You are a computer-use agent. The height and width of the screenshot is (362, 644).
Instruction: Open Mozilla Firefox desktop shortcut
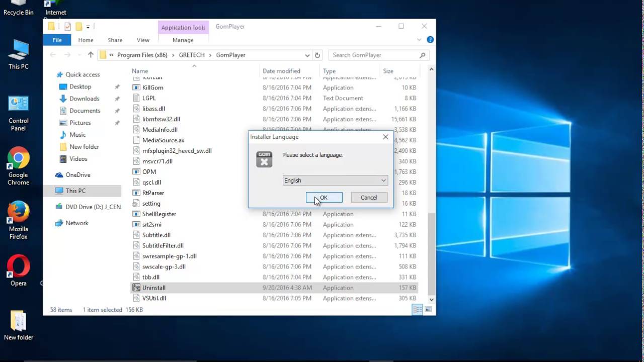18,221
